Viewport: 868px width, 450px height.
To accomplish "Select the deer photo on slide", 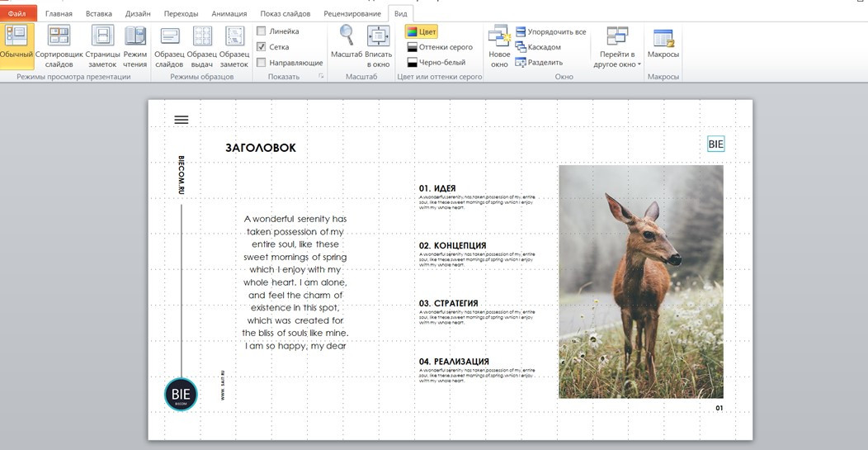I will pos(640,282).
